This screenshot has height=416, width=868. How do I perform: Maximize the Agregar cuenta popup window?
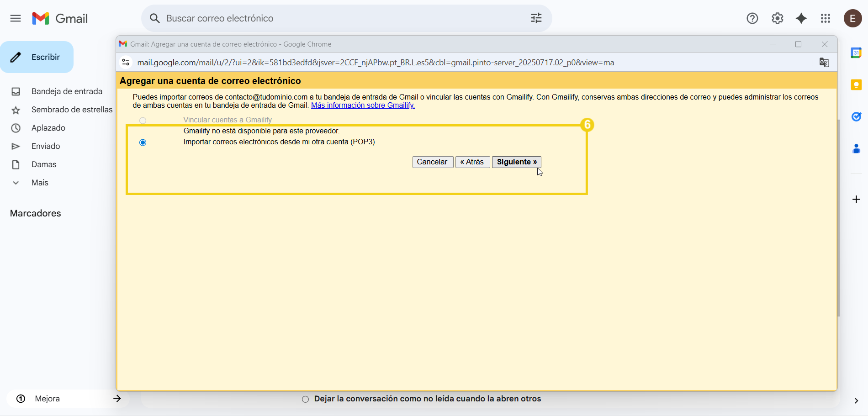799,44
